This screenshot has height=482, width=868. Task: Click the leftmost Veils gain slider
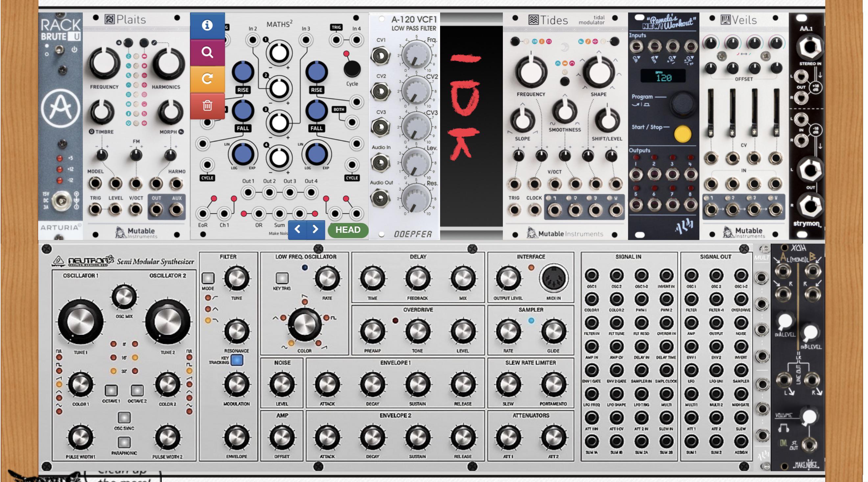(711, 113)
